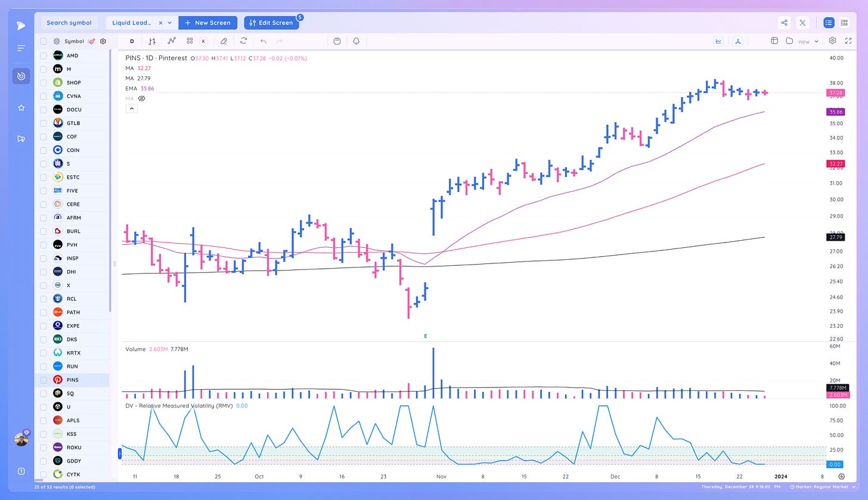The width and height of the screenshot is (868, 500).
Task: Tick the checkbox for AMD
Action: [43, 55]
